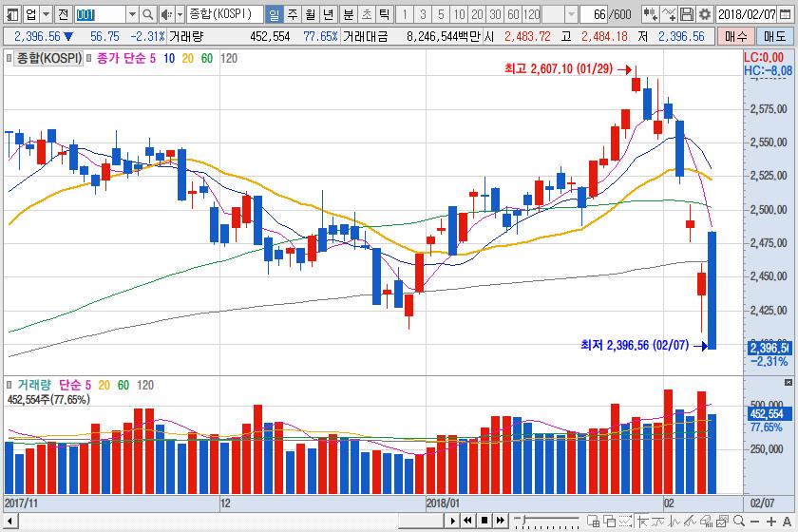This screenshot has width=798, height=532.
Task: Click the vertical line chart tool icon
Action: coord(674,521)
